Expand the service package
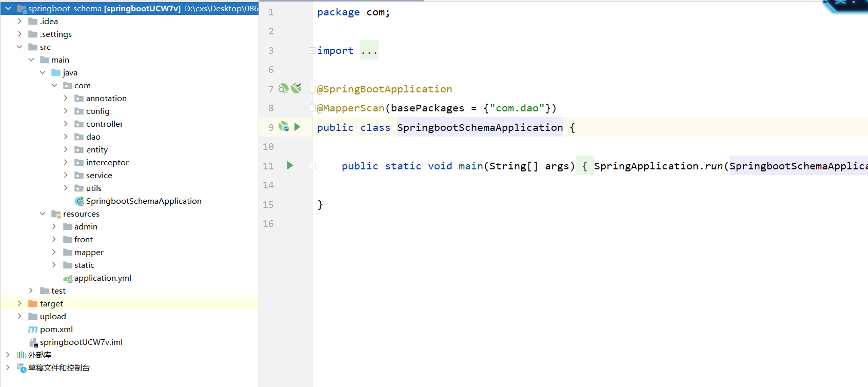 pyautogui.click(x=66, y=175)
